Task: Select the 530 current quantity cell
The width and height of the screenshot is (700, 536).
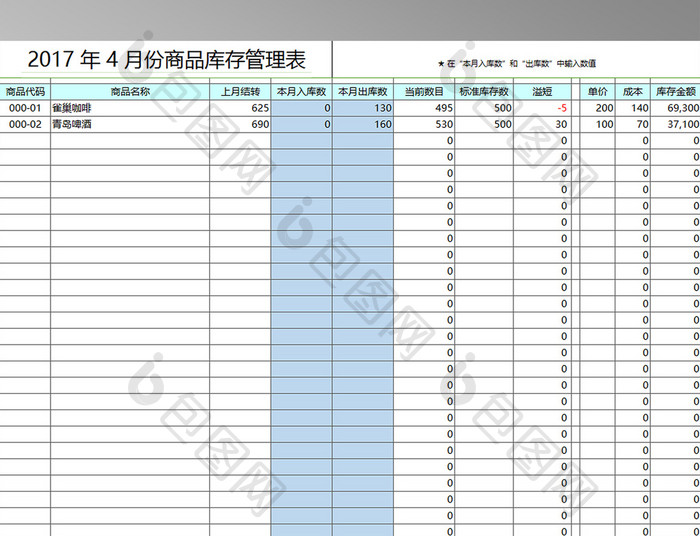Action: tap(424, 125)
